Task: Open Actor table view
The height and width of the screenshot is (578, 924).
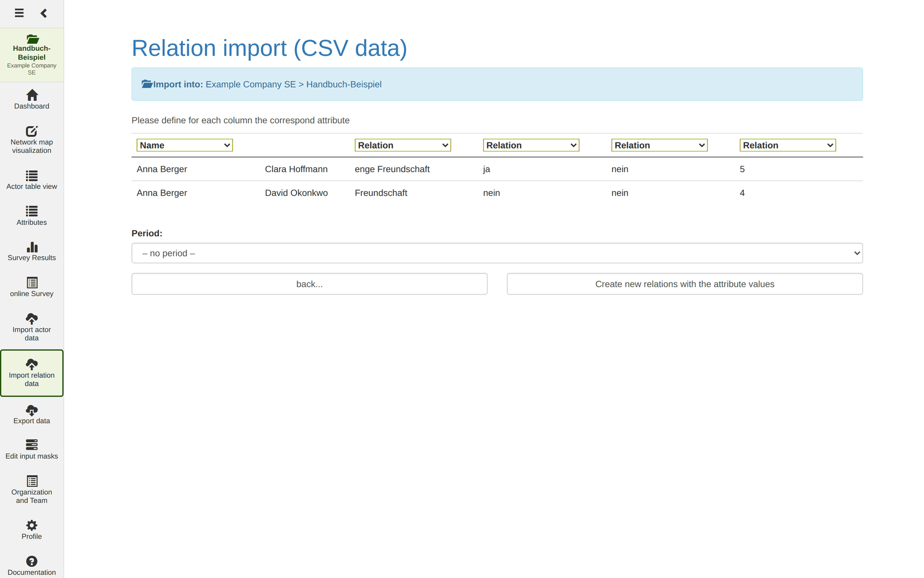Action: pyautogui.click(x=32, y=180)
